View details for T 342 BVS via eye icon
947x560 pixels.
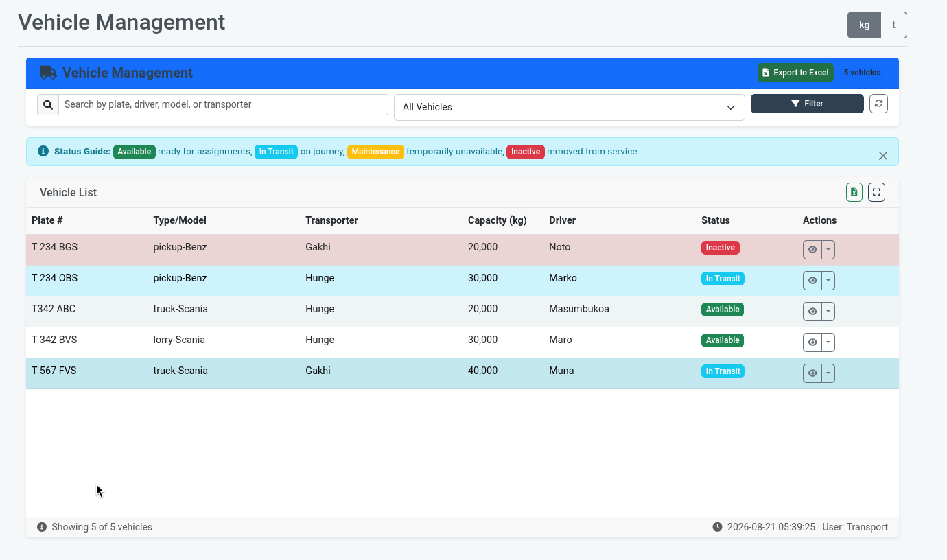click(812, 342)
